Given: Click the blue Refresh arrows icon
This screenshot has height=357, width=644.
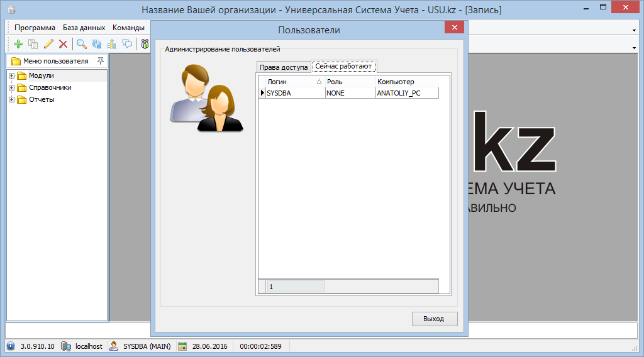Looking at the screenshot, I should pyautogui.click(x=97, y=44).
